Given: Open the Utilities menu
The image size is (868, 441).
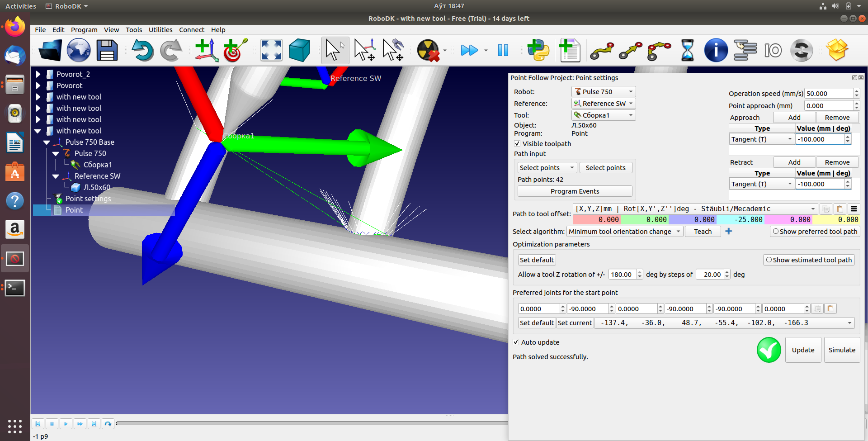Looking at the screenshot, I should click(x=160, y=30).
